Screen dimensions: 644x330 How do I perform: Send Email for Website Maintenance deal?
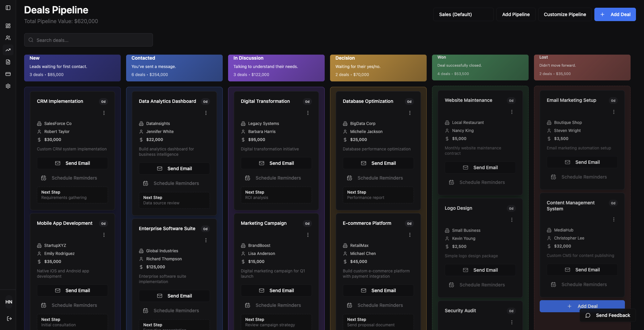coord(480,168)
